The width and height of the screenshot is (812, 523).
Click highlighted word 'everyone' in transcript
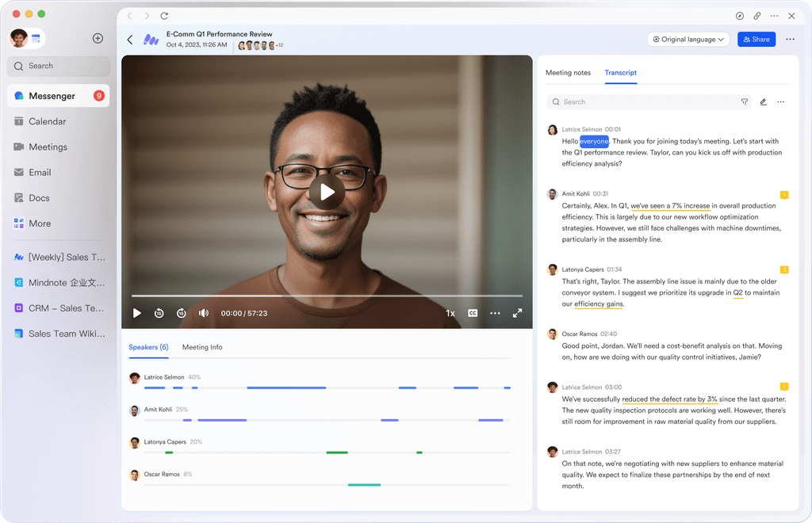pyautogui.click(x=594, y=141)
